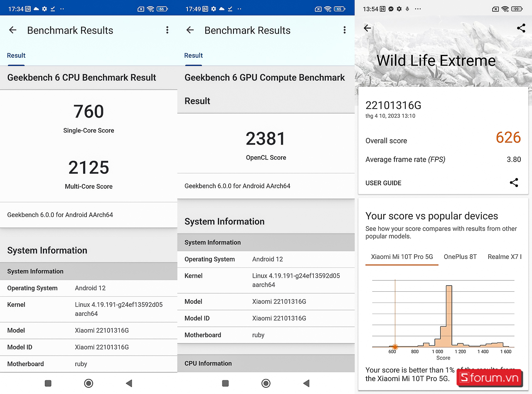Tap Android 12 value on GPU Compute screen
Image resolution: width=532 pixels, height=394 pixels.
[268, 259]
